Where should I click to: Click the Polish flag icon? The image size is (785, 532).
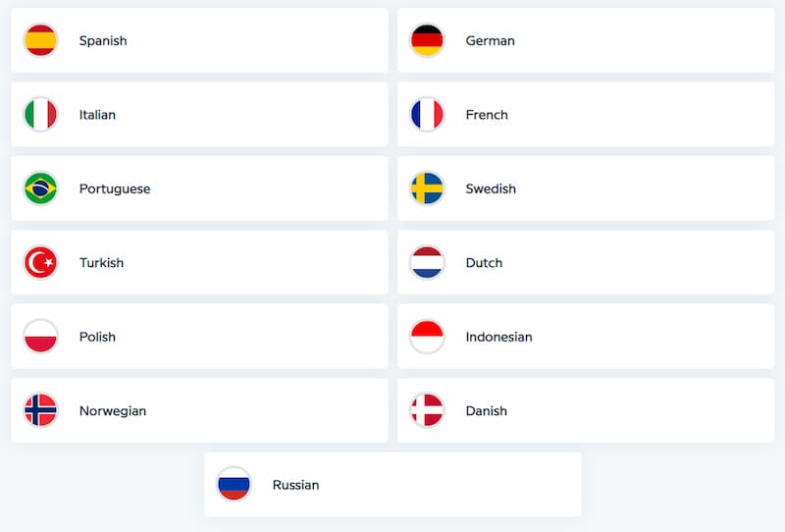(40, 336)
